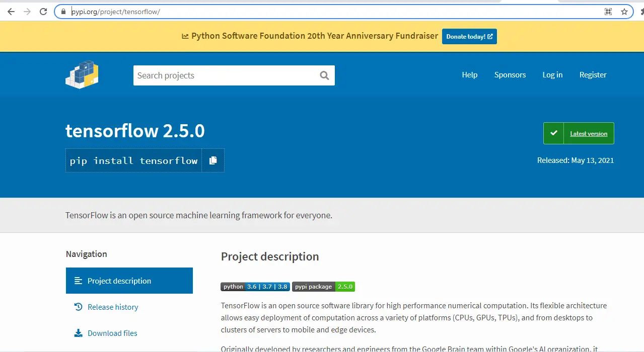Click the pypi package 2.5.0 badge
This screenshot has height=352, width=644.
pos(323,287)
